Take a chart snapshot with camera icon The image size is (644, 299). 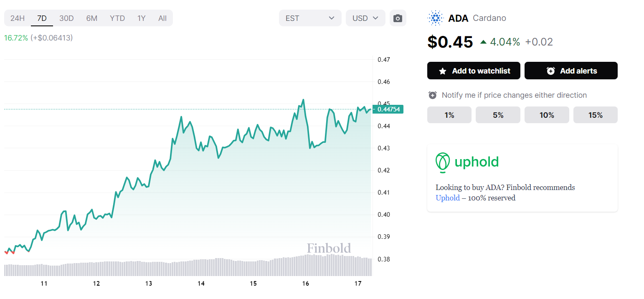coord(398,18)
